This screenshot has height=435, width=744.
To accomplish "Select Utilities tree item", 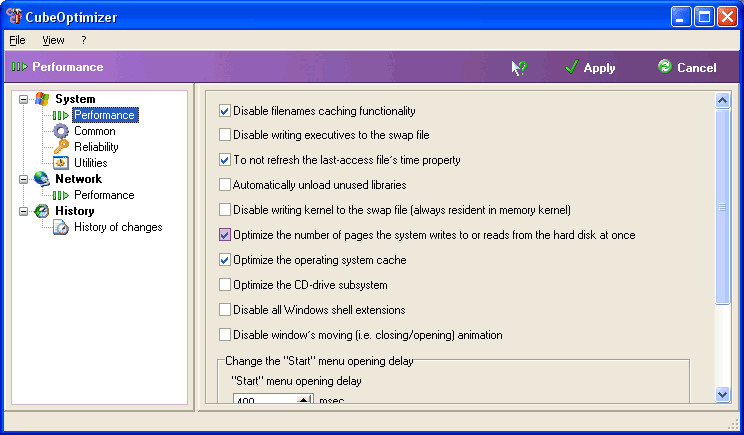I will click(x=91, y=163).
